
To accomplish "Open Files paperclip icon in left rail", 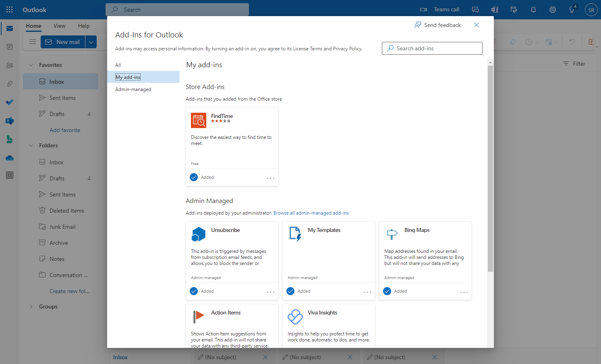I will 10,84.
